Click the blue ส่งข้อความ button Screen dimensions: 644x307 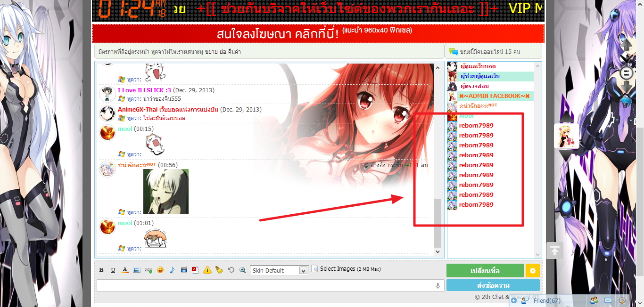coord(493,285)
